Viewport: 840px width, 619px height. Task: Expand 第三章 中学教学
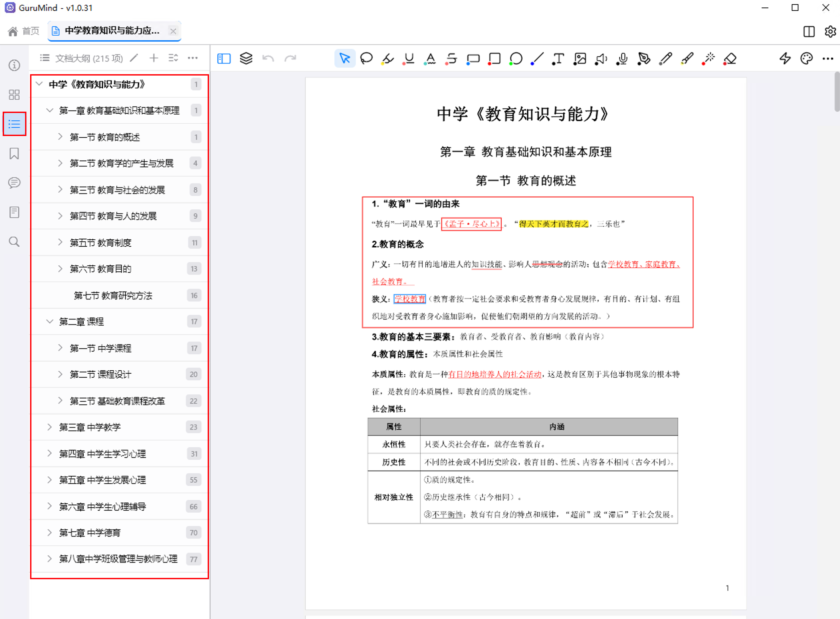click(49, 427)
